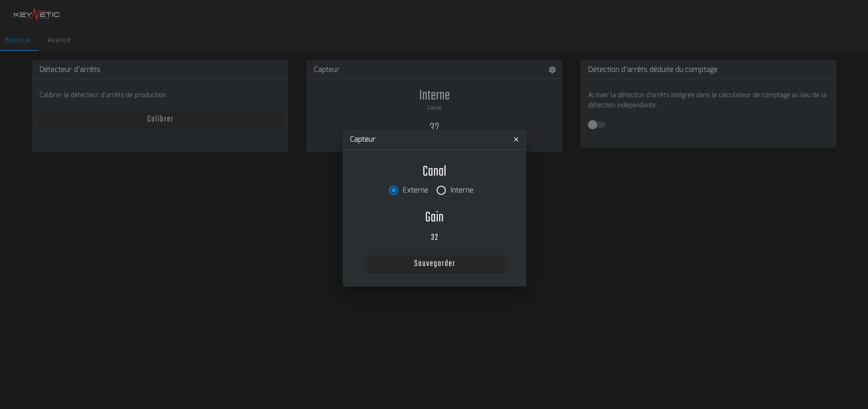The width and height of the screenshot is (868, 409).
Task: Click the Interne value in Capteur card
Action: (x=434, y=95)
